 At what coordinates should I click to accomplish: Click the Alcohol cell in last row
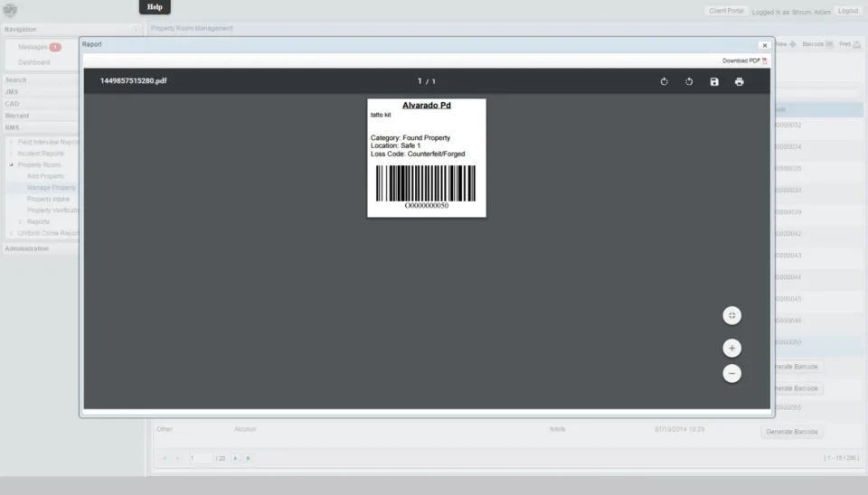tap(245, 429)
